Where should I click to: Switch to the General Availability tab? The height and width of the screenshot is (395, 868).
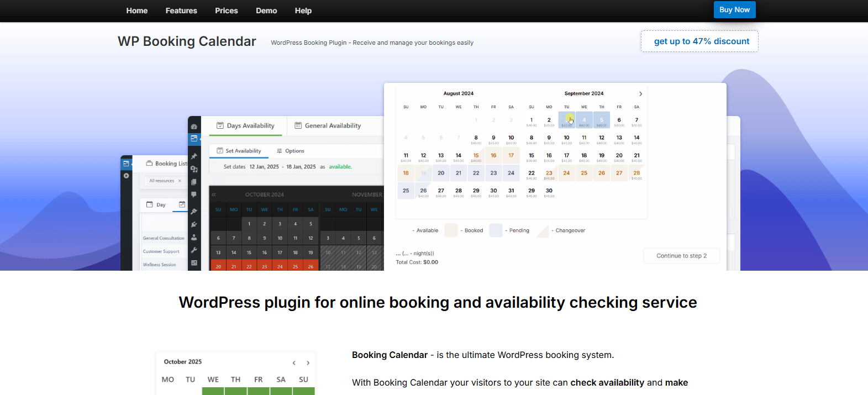pyautogui.click(x=328, y=126)
